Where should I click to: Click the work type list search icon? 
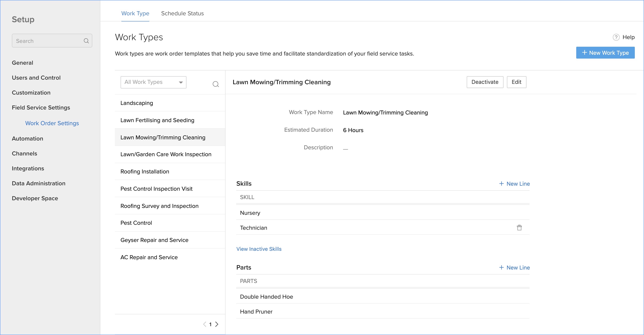(x=216, y=84)
